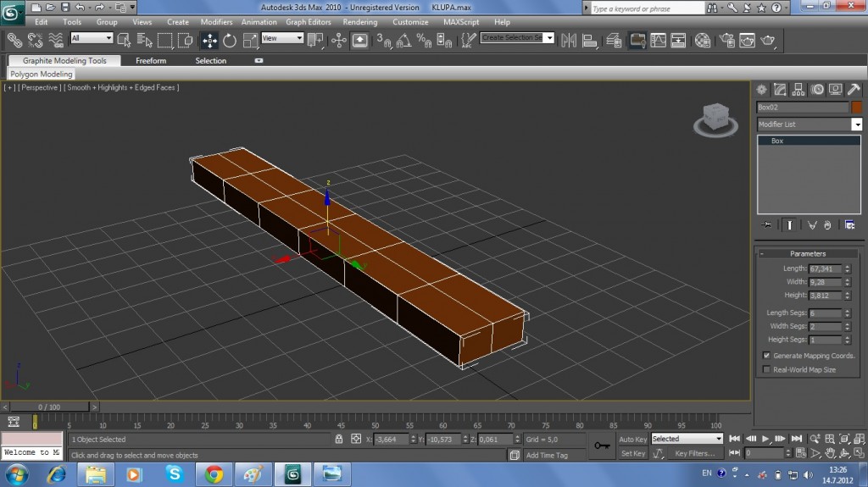This screenshot has width=868, height=487.
Task: Open Polygon Modeling panel button
Action: [41, 74]
